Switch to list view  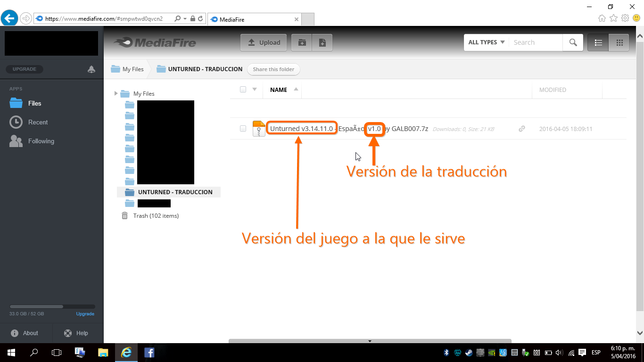click(598, 42)
